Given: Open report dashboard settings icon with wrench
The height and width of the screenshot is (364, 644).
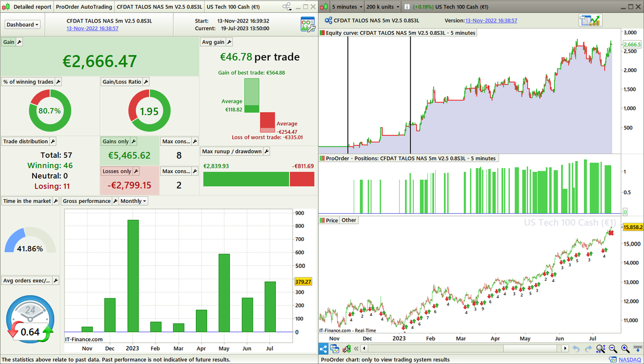Looking at the screenshot, I should coord(308,25).
